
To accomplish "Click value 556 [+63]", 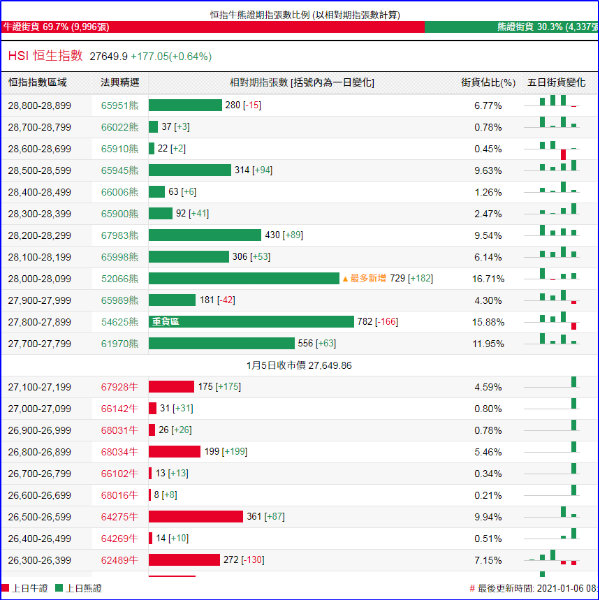I will [x=317, y=343].
